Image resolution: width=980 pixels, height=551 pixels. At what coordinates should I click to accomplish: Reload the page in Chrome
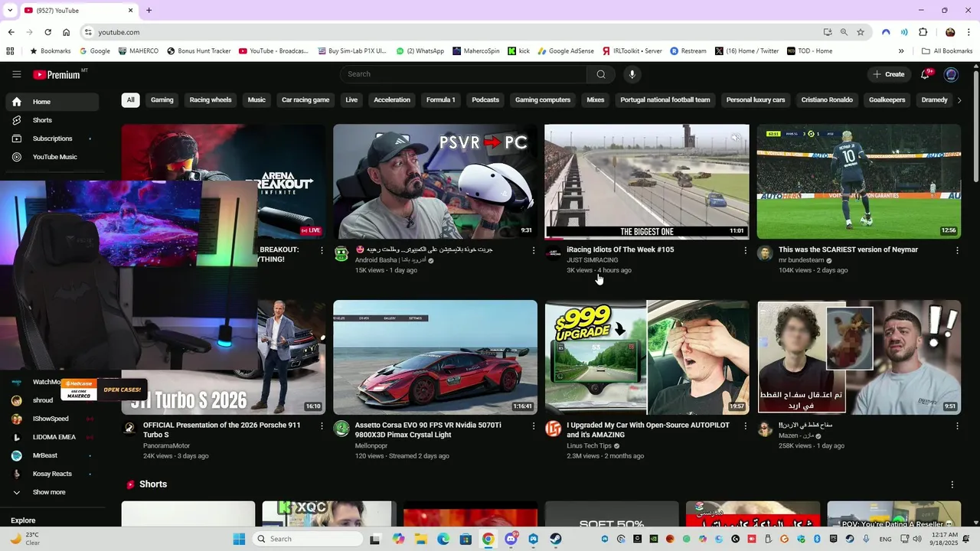(x=47, y=32)
